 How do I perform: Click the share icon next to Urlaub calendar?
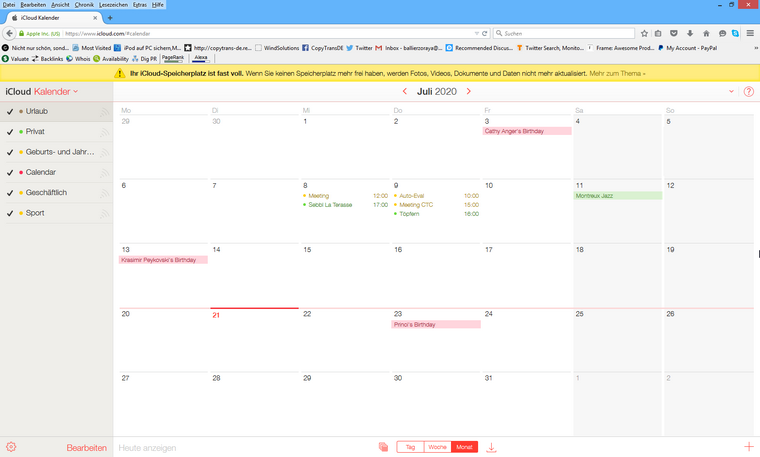[104, 111]
